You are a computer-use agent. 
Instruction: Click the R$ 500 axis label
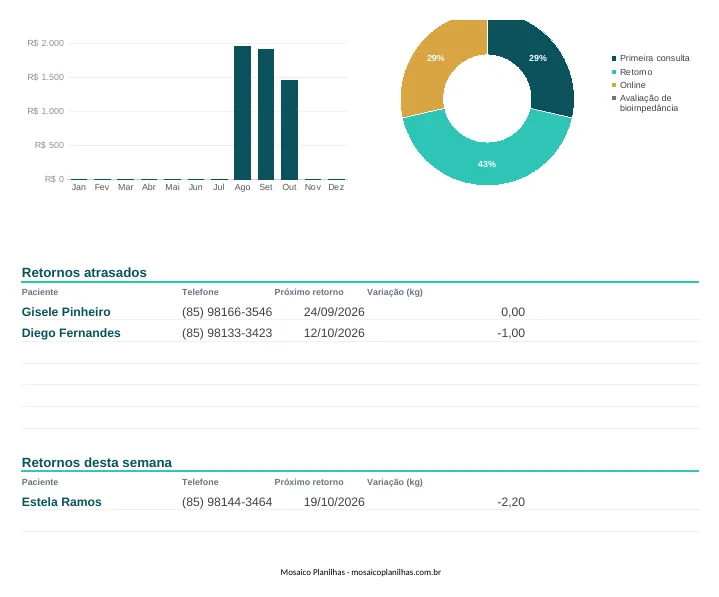(x=50, y=145)
